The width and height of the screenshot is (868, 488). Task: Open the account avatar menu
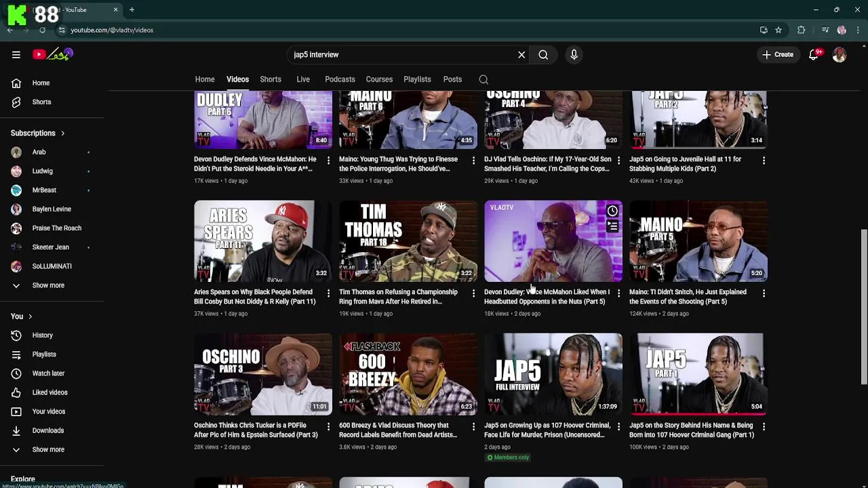click(840, 55)
